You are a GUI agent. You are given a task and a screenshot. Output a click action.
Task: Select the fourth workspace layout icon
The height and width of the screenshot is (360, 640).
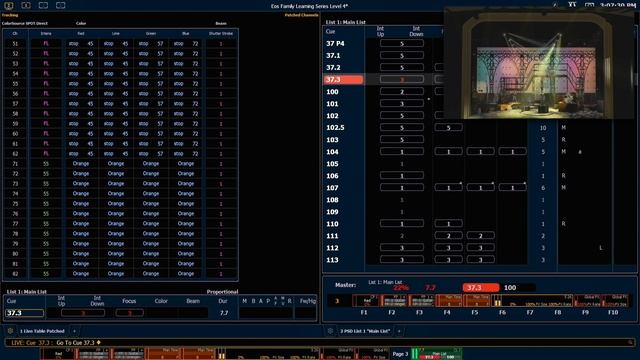[60, 5]
